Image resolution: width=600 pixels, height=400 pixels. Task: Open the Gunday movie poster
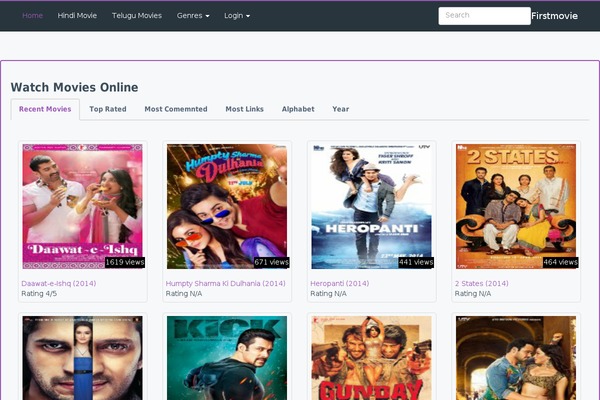[x=372, y=358]
